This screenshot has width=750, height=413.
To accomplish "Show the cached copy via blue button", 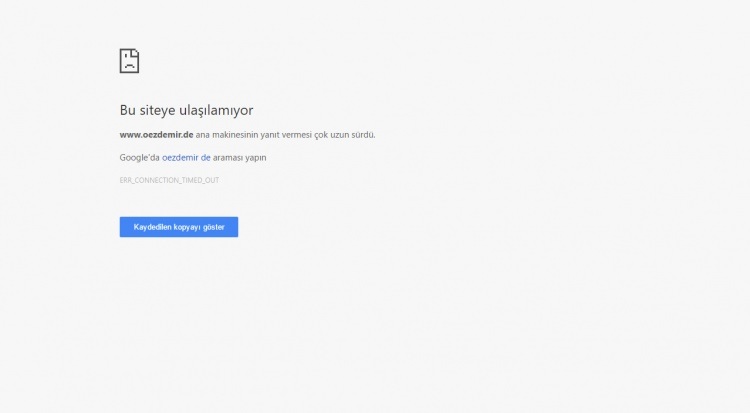I will [x=179, y=227].
